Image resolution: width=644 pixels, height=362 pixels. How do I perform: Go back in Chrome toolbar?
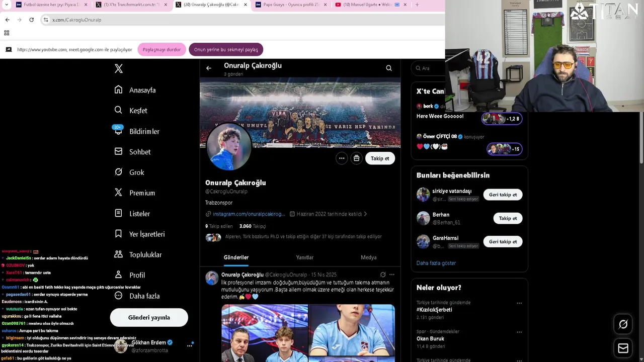[7, 20]
